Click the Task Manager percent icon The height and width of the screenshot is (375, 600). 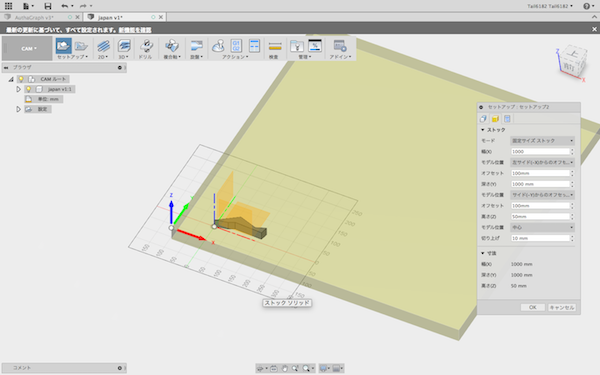(x=315, y=46)
